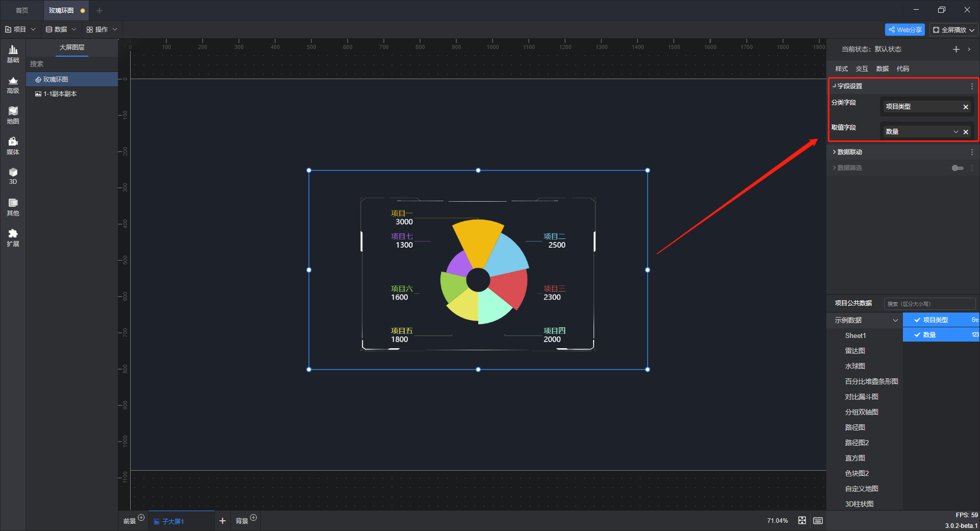Open the 数据联动 three-dot options menu
Image resolution: width=980 pixels, height=531 pixels.
(972, 152)
